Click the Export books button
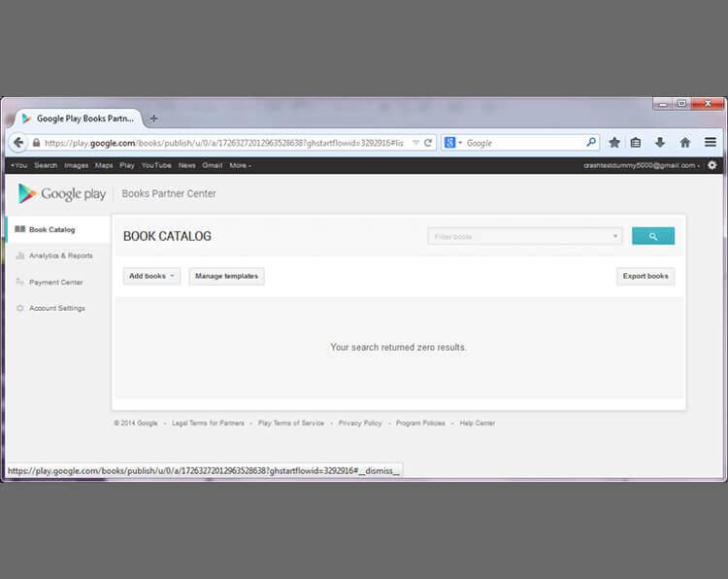This screenshot has width=728, height=579. point(645,276)
